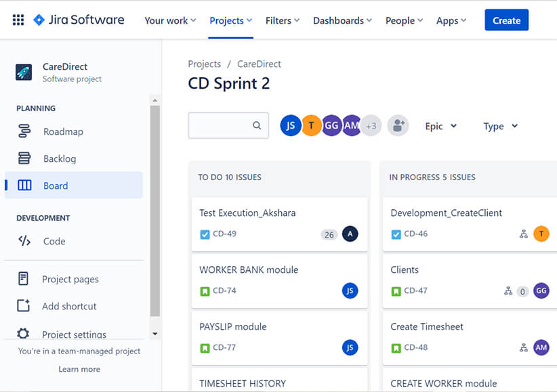Screen dimensions: 557x392
Task: Click the Code brackets icon
Action: [x=24, y=241]
